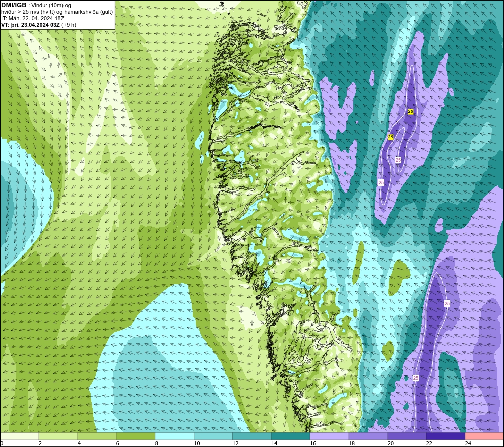Viewport: 504px width, 447px height.
Task: Click the legend scale number 22
Action: coord(429,443)
